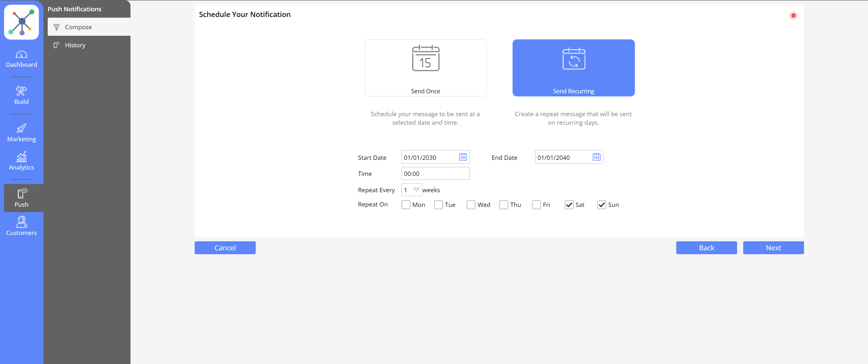Screen dimensions: 868x364
Task: Click the Cancel button
Action: click(x=225, y=248)
